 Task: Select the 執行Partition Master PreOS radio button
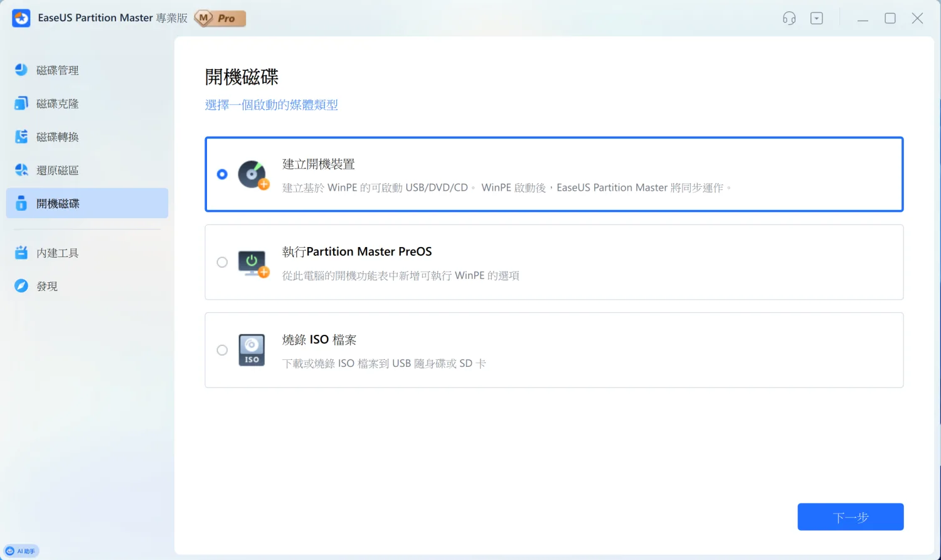pyautogui.click(x=222, y=262)
